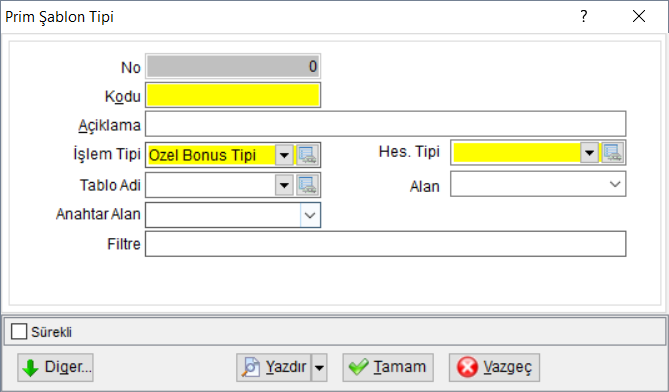
Task: Open lookup icon beside Tablo Adi
Action: tap(307, 185)
